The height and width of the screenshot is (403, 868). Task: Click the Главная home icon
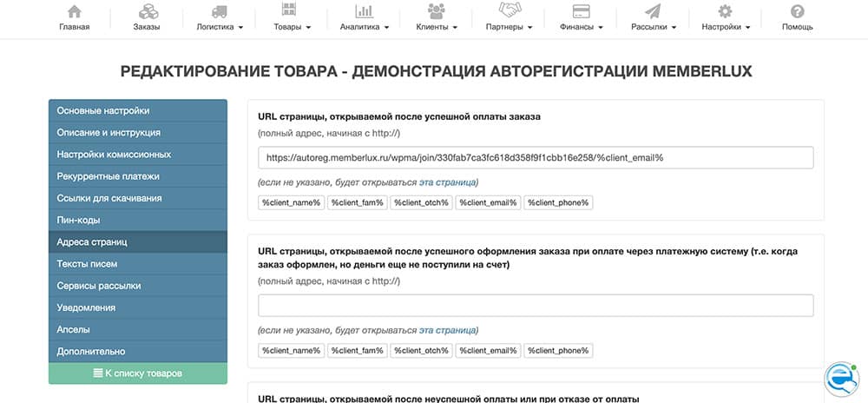coord(74,11)
